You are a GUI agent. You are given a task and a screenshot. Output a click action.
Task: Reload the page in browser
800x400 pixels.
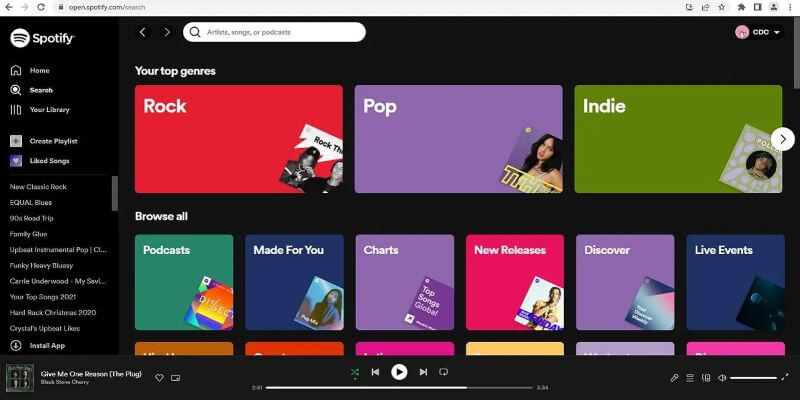tap(41, 7)
